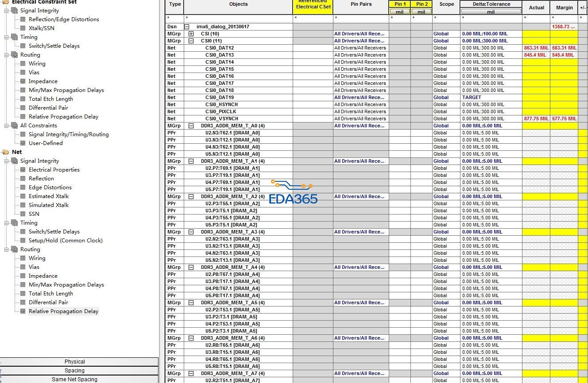Image resolution: width=588 pixels, height=383 pixels.
Task: Click the Margin column header
Action: pos(565,8)
